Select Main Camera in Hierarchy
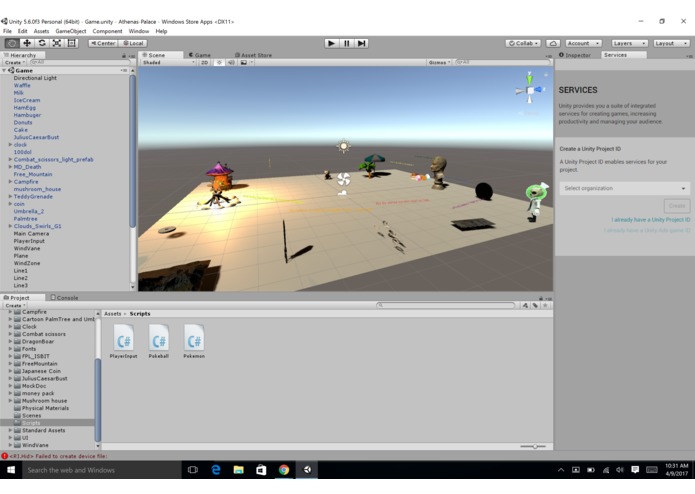Screen dimensions: 695x494 pos(31,233)
